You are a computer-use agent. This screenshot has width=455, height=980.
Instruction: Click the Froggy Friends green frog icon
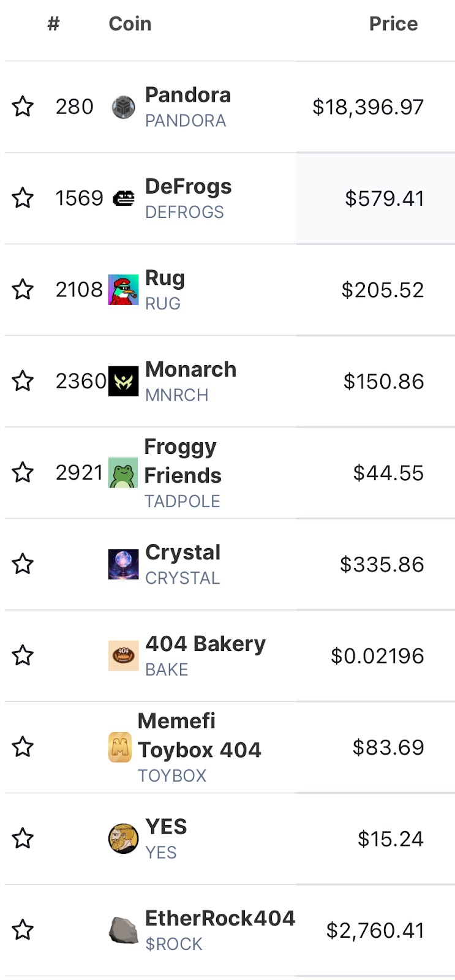click(x=123, y=473)
